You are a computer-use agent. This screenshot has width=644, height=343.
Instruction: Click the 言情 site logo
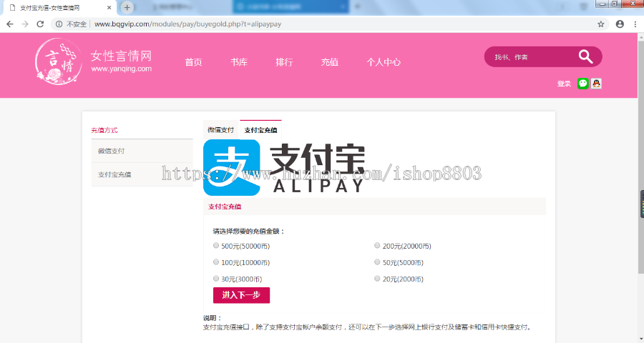coord(58,61)
